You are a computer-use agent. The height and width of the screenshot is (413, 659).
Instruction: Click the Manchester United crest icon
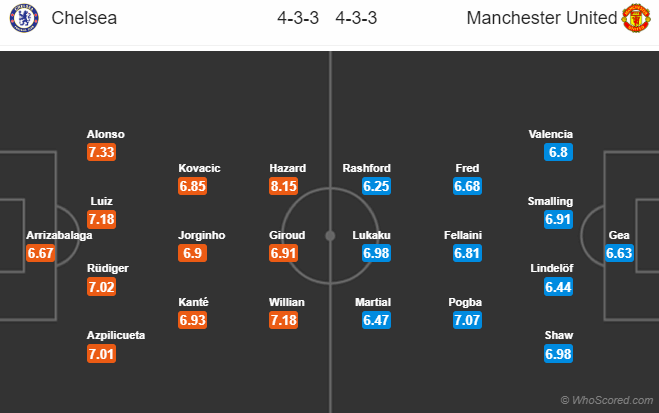point(636,18)
